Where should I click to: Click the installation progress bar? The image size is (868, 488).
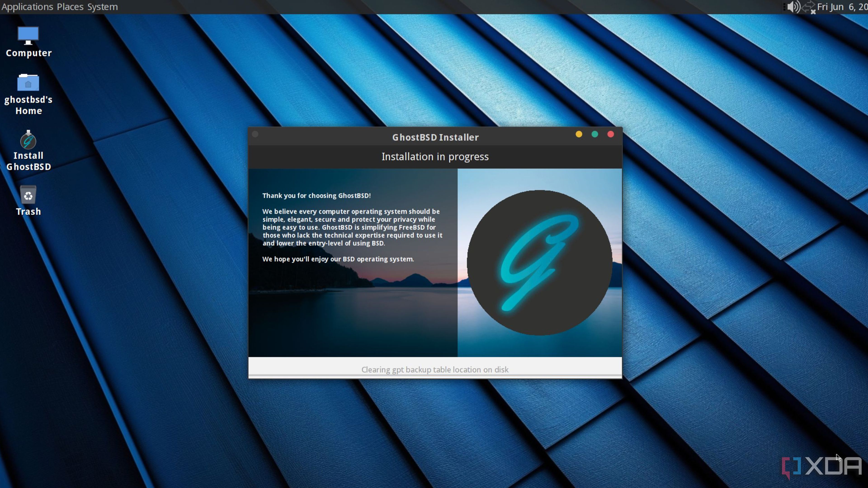pyautogui.click(x=435, y=375)
